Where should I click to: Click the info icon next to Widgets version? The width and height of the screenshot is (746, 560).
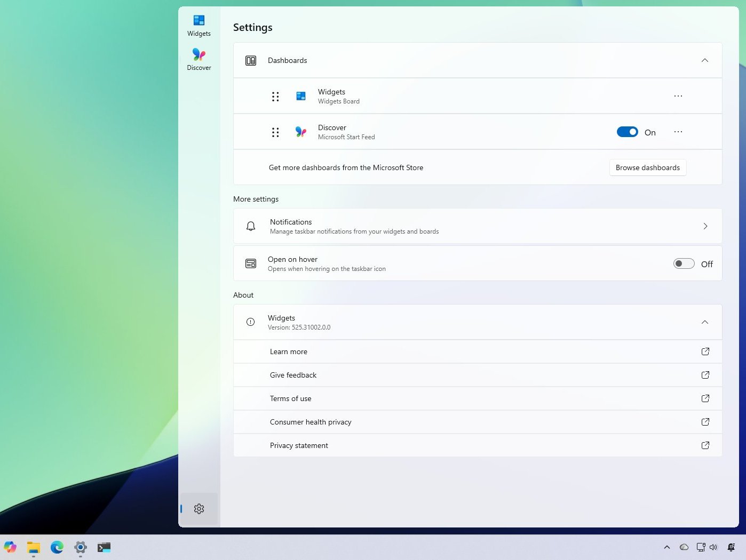click(250, 322)
